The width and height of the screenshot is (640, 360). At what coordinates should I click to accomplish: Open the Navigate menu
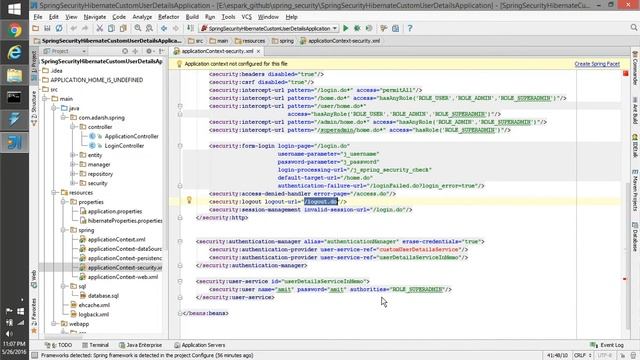coord(95,17)
